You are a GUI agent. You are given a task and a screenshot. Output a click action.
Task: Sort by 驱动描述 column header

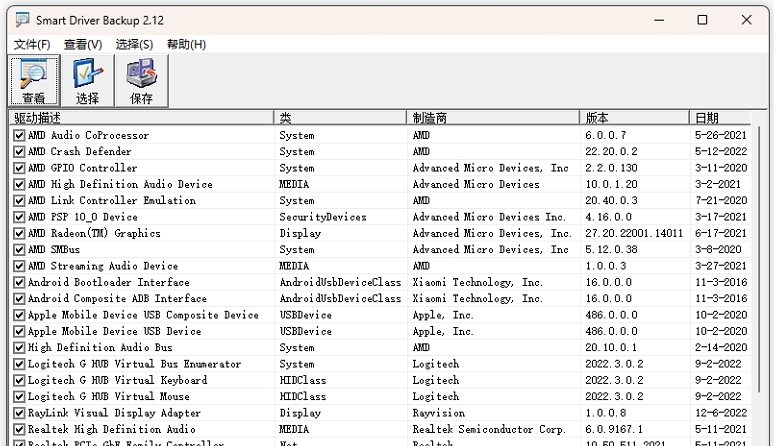pyautogui.click(x=141, y=118)
